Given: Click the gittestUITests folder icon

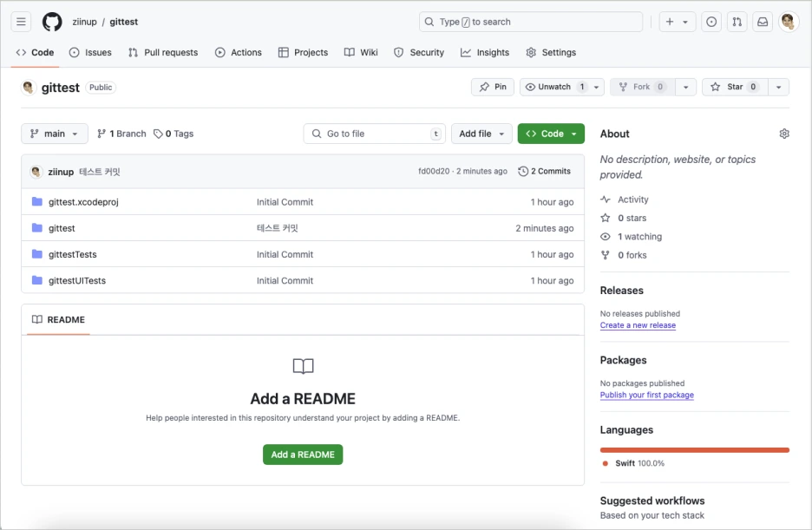Looking at the screenshot, I should coord(36,280).
